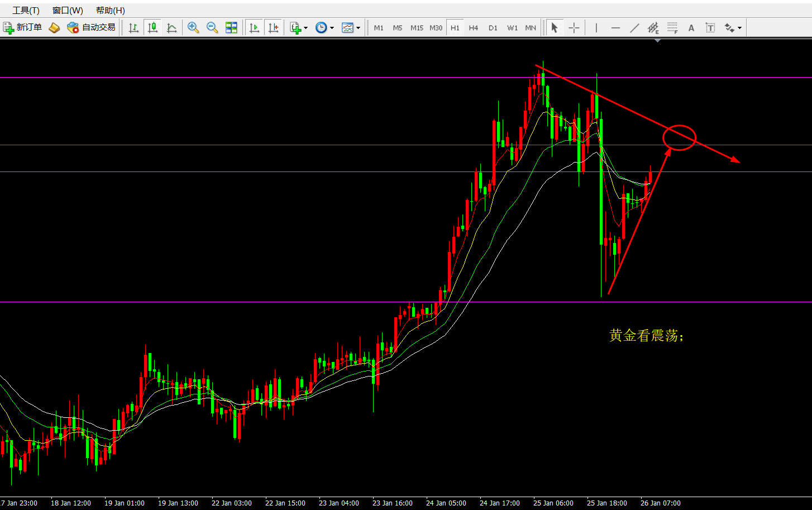Click the 黄金看震荡 chart text label
Image resolution: width=812 pixels, height=510 pixels.
646,335
